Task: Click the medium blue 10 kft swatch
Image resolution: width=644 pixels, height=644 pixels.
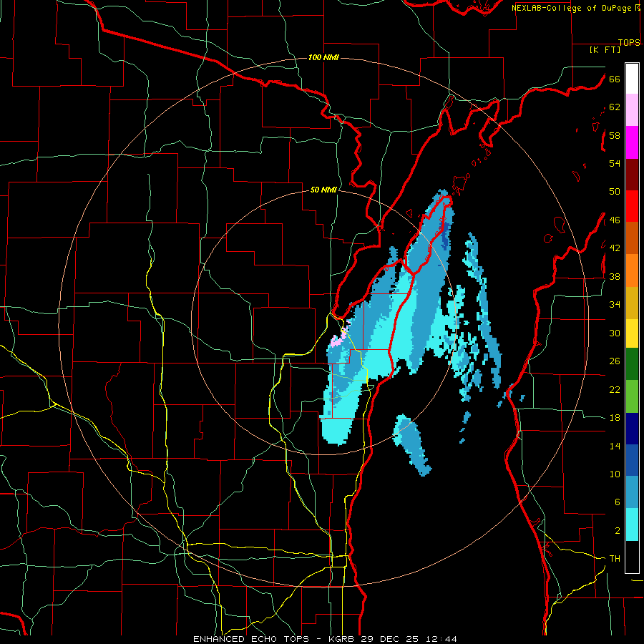Action: (632, 460)
